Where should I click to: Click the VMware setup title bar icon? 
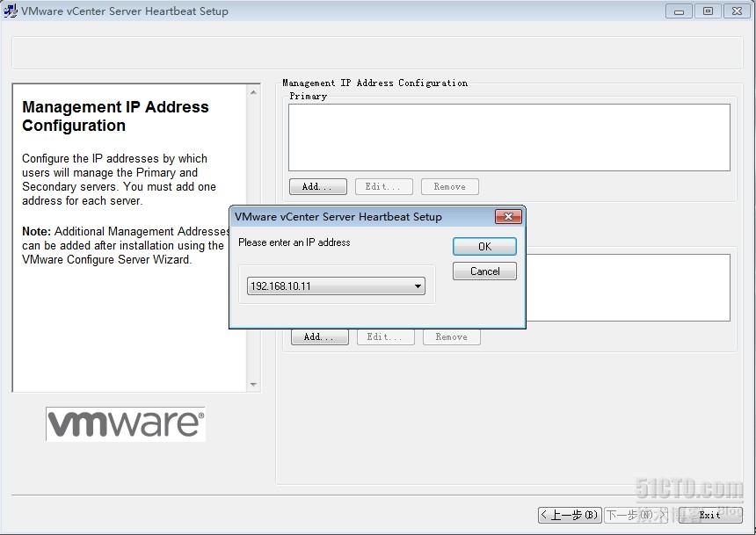(x=11, y=11)
